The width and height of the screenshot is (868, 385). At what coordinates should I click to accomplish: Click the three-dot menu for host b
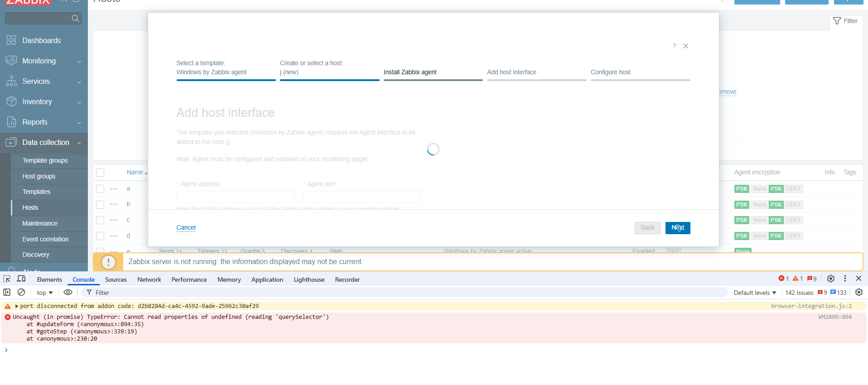coord(114,204)
